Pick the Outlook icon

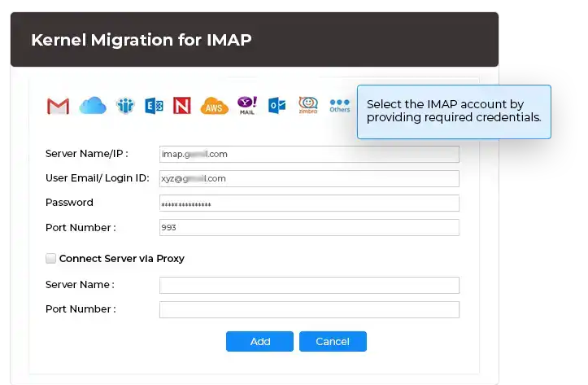point(277,106)
